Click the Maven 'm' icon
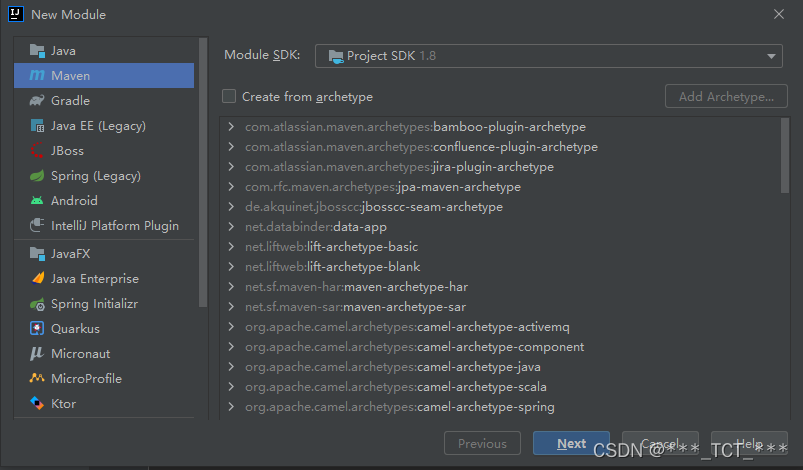The height and width of the screenshot is (470, 803). 37,75
